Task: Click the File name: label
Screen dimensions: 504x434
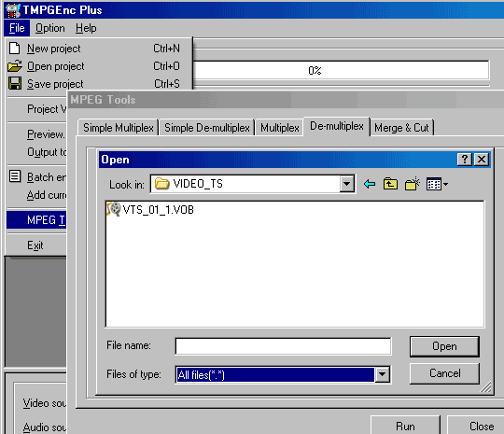Action: [x=129, y=345]
